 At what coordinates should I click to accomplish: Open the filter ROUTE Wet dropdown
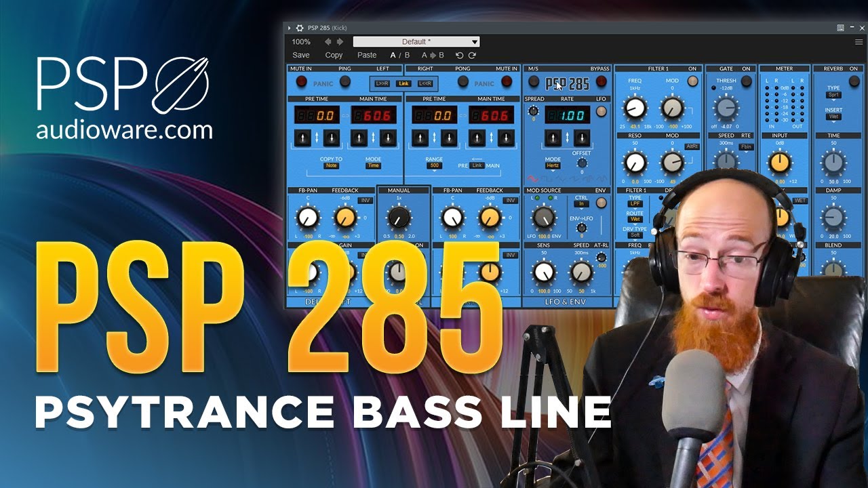click(x=635, y=220)
